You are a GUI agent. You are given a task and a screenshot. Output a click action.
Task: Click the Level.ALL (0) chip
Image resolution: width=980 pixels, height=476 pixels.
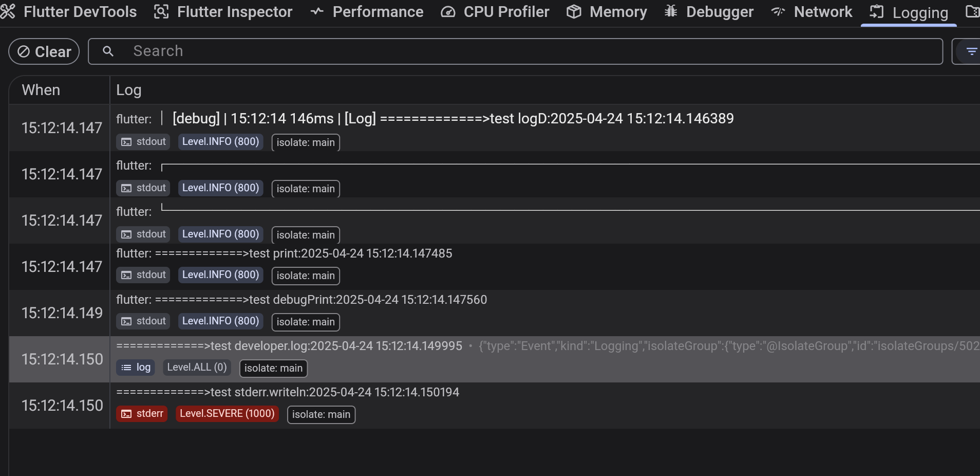[x=197, y=368]
